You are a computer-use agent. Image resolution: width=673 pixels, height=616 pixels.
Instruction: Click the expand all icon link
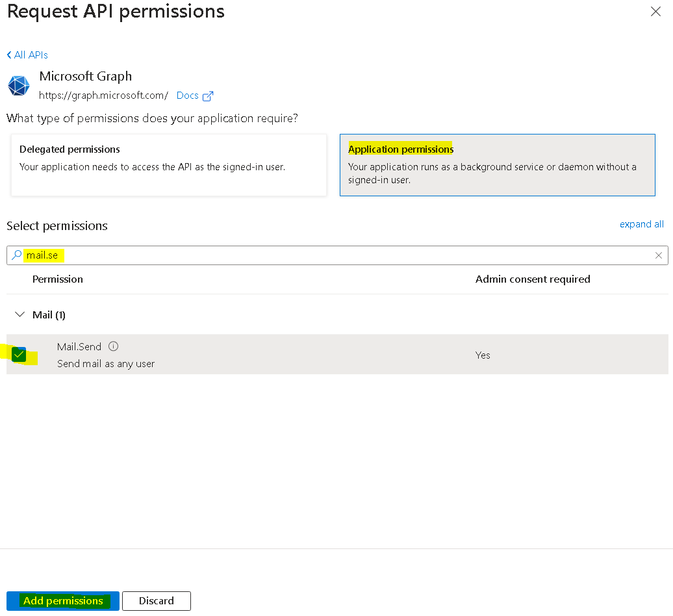coord(642,224)
